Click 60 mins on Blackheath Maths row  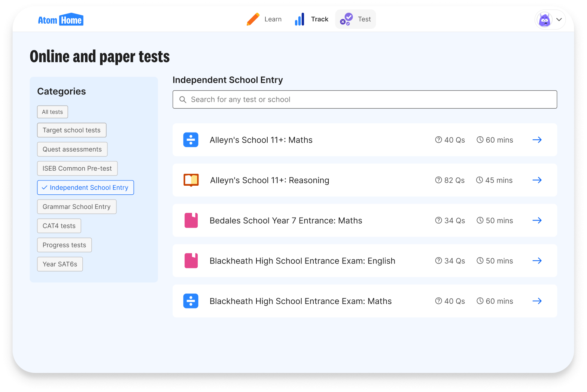click(495, 301)
